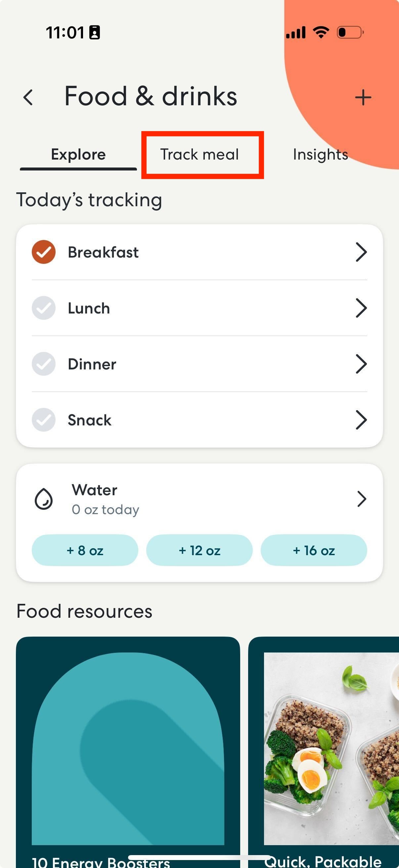This screenshot has height=868, width=399.
Task: Tap the back arrow icon
Action: coord(28,97)
